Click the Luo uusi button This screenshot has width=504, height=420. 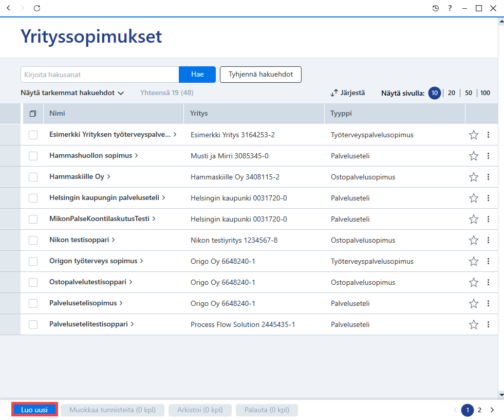[34, 410]
